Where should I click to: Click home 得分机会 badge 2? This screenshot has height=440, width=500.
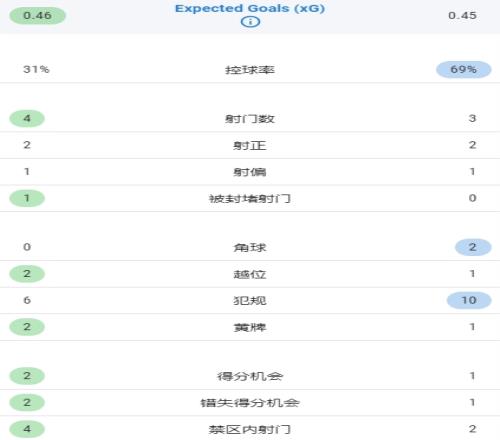[27, 376]
